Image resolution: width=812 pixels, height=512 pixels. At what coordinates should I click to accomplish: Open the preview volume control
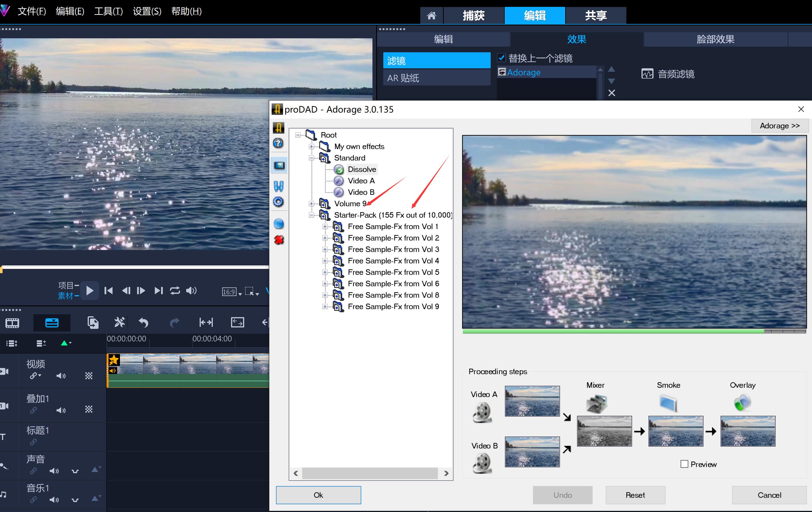point(191,290)
